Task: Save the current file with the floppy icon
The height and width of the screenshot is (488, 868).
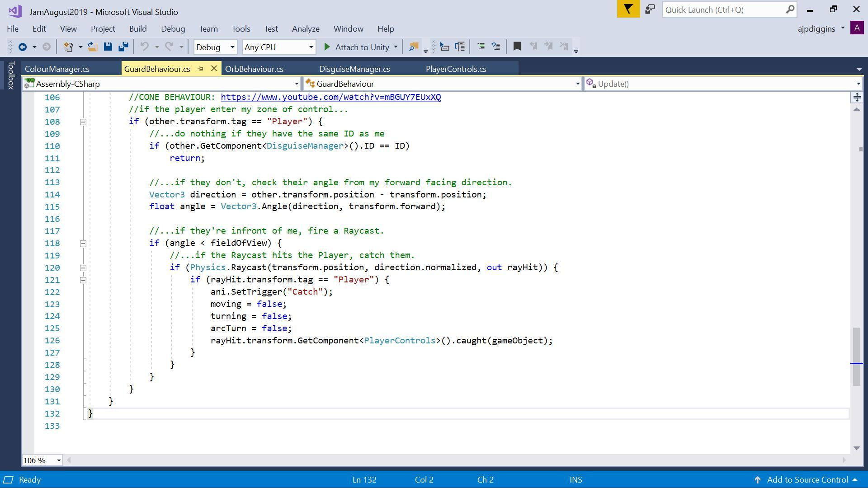Action: 108,47
